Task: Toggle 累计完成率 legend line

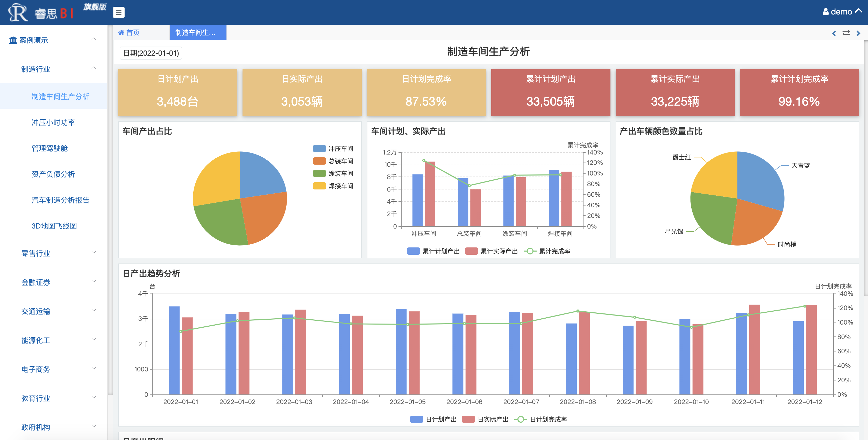Action: [x=547, y=252]
